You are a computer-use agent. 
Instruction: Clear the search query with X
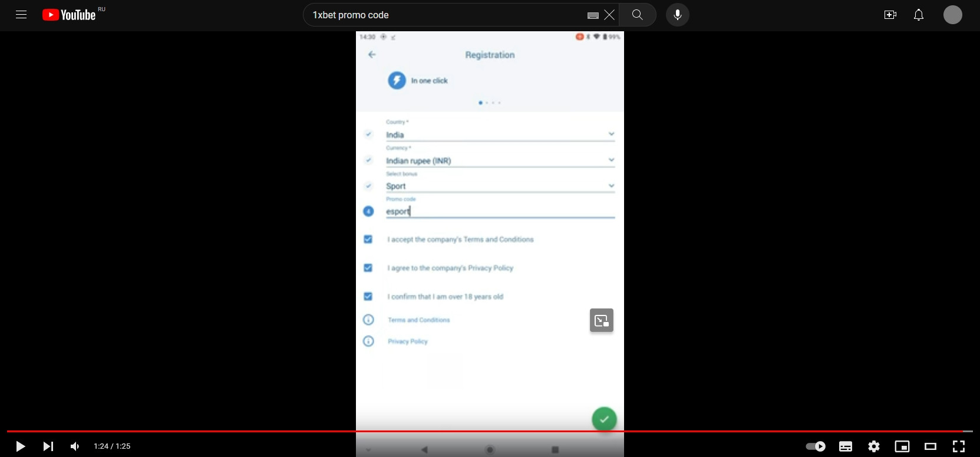(x=609, y=15)
